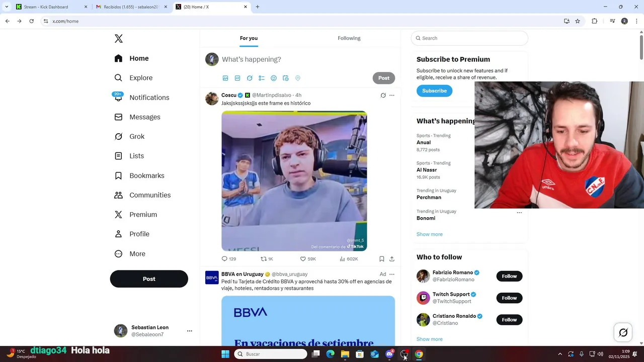Open Lists in sidebar
Image resolution: width=644 pixels, height=362 pixels.
click(129, 156)
